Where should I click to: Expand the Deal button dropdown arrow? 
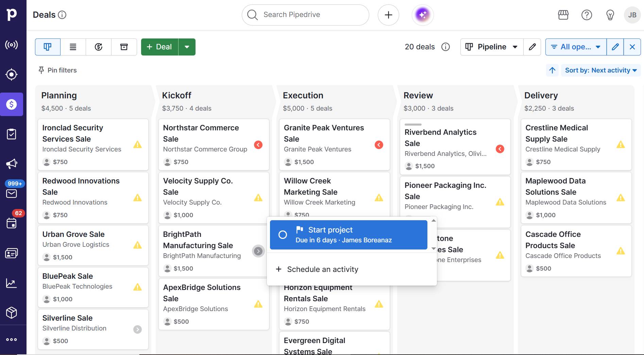pos(187,47)
